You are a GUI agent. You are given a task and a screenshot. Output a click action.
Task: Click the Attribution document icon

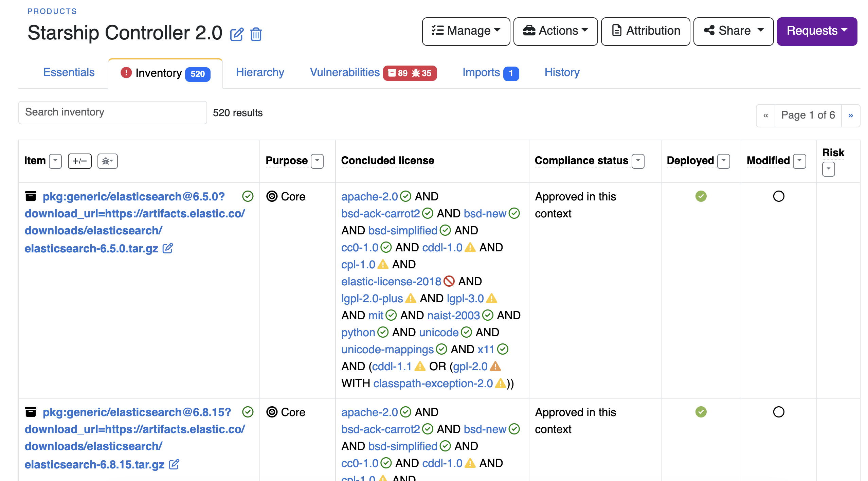tap(617, 31)
